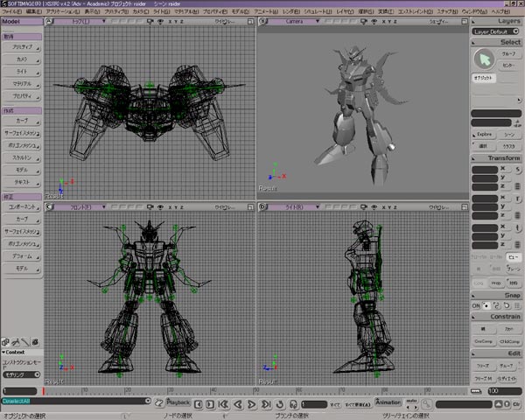Activate the scale (s) transform tool
525x420 pixels.
pyautogui.click(x=518, y=170)
